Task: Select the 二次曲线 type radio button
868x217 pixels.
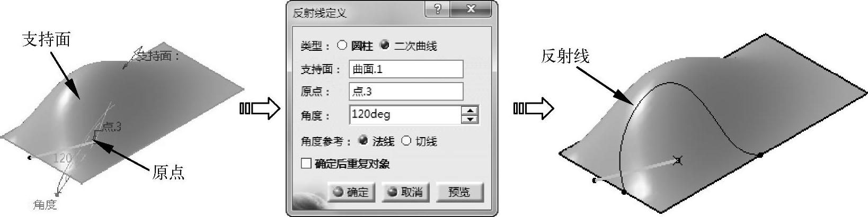Action: [x=385, y=46]
